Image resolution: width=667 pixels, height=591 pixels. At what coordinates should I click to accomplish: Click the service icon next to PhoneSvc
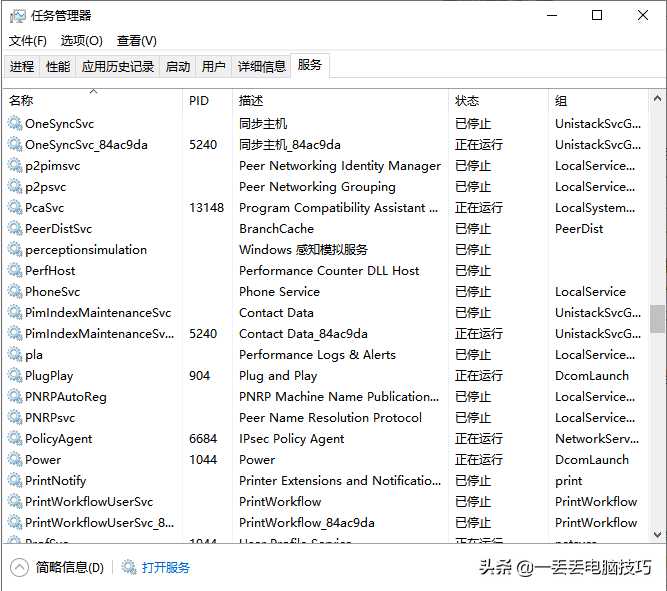point(15,292)
